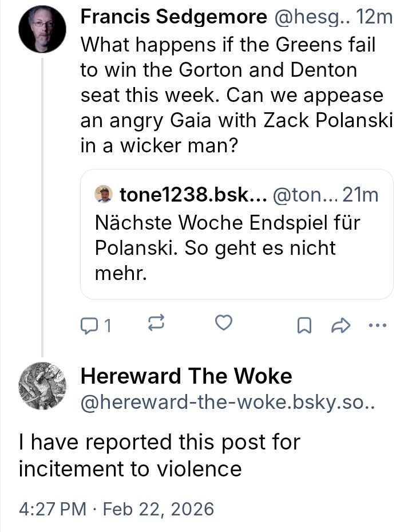Share Francis Sedgemore's post via arrow icon
This screenshot has width=412, height=532.
(x=340, y=325)
